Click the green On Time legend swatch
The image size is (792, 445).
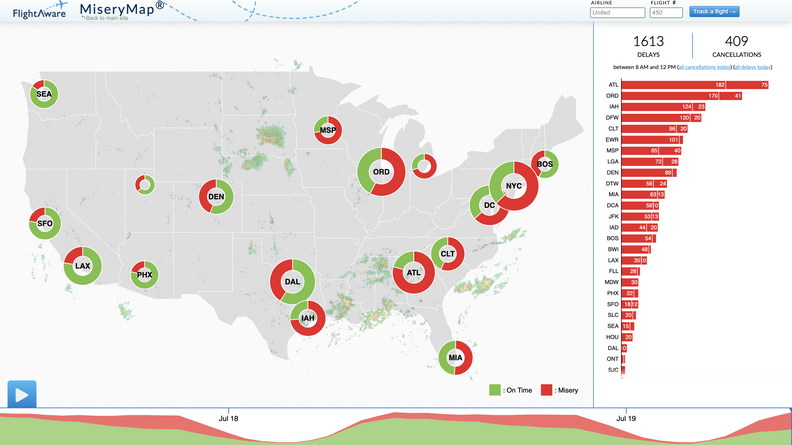point(495,390)
